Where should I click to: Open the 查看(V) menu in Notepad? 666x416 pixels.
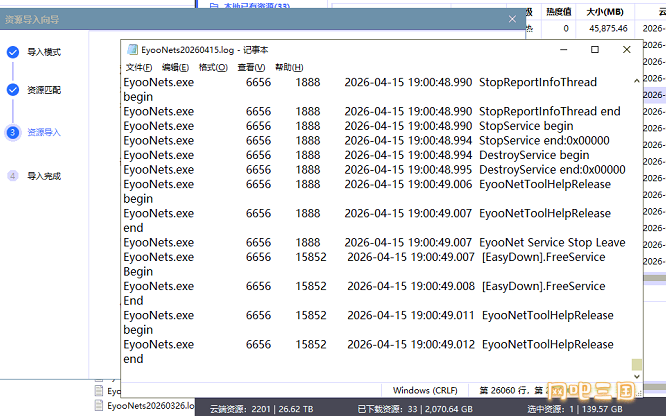pyautogui.click(x=251, y=67)
